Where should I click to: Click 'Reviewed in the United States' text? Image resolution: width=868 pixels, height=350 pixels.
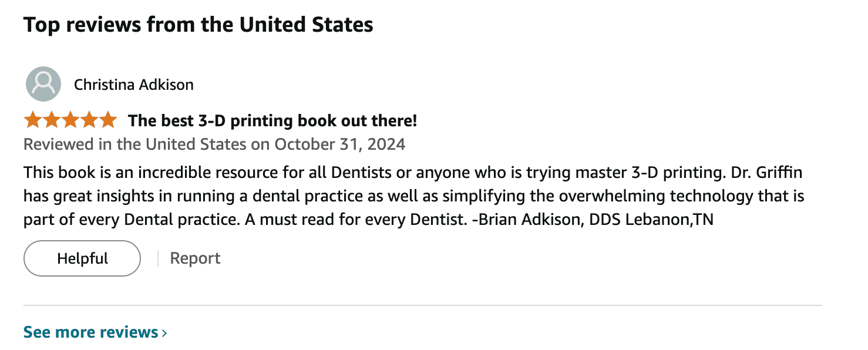click(x=134, y=144)
